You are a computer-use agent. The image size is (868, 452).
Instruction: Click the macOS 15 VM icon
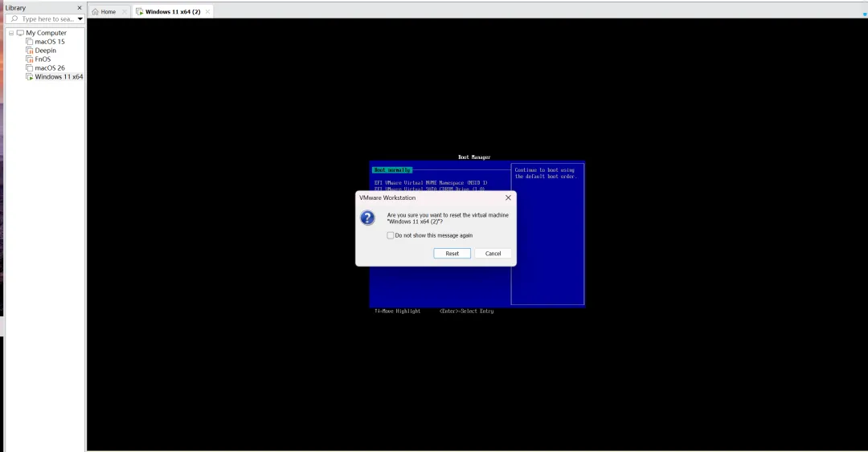[30, 42]
